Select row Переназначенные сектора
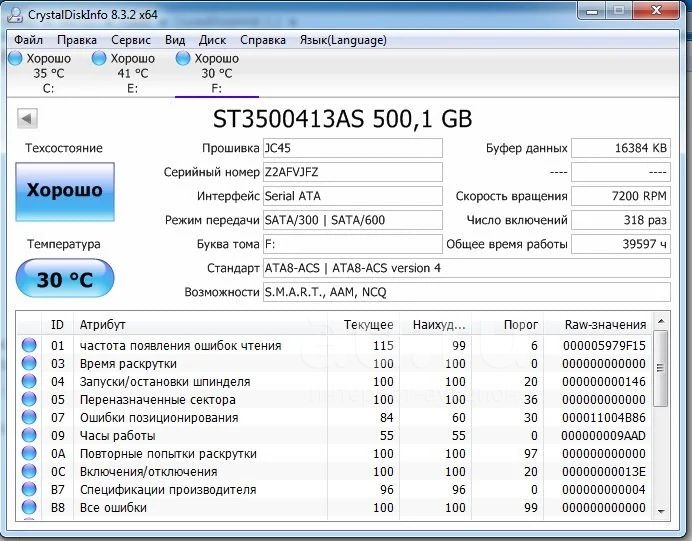692x541 pixels. pyautogui.click(x=335, y=399)
